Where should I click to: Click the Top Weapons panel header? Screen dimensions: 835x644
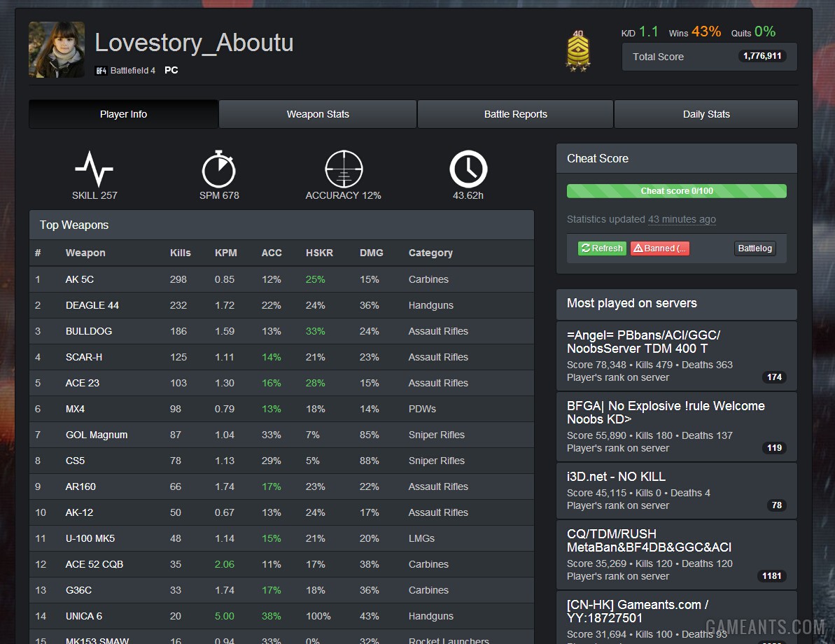click(281, 225)
